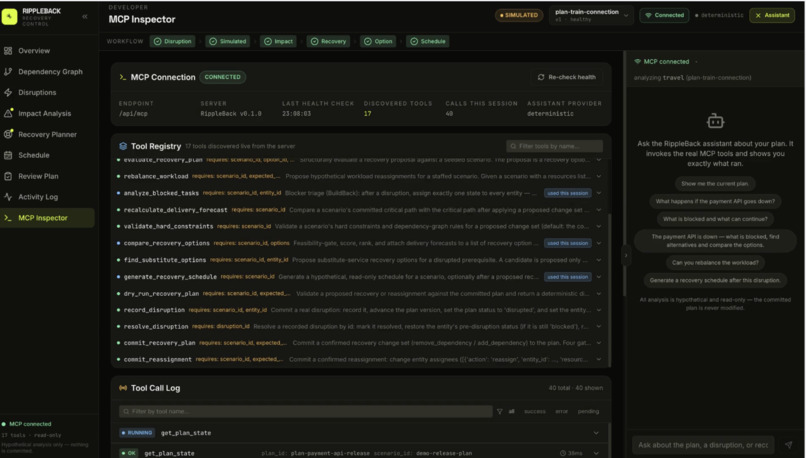Screen dimensions: 806x458
Task: Click the SIMULATED status badge
Action: 519,15
